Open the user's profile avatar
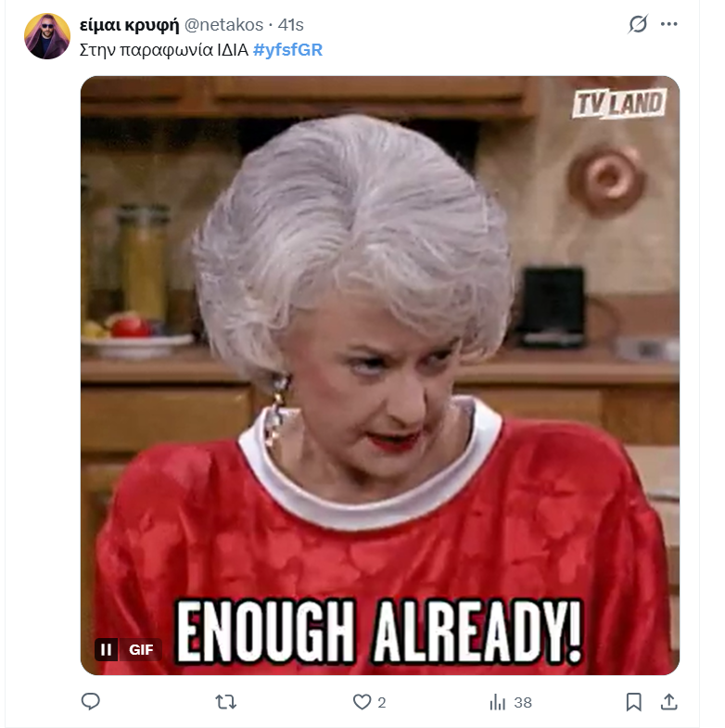725x728 pixels. coord(47,36)
